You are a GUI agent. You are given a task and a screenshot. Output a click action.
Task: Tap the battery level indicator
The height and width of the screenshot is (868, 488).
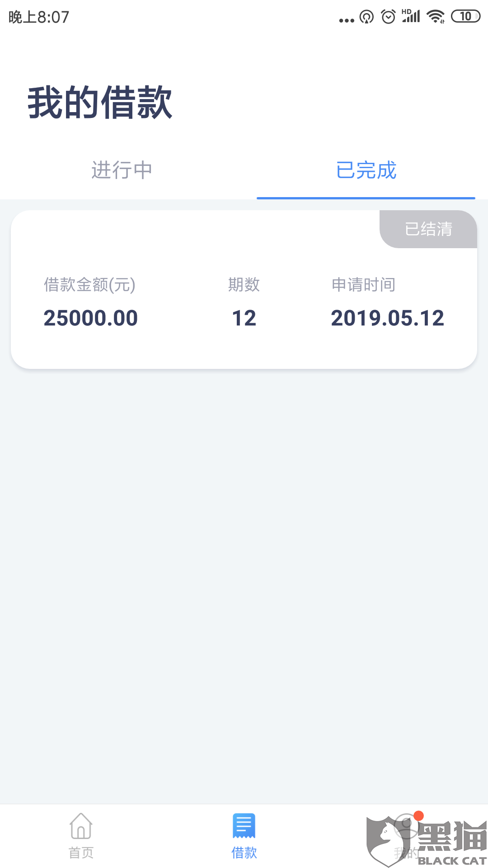tap(465, 16)
